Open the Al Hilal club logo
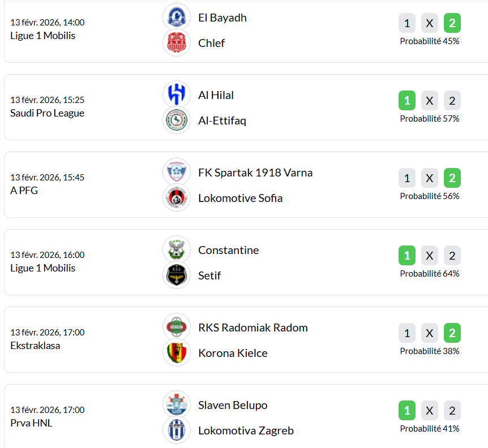 click(x=177, y=94)
